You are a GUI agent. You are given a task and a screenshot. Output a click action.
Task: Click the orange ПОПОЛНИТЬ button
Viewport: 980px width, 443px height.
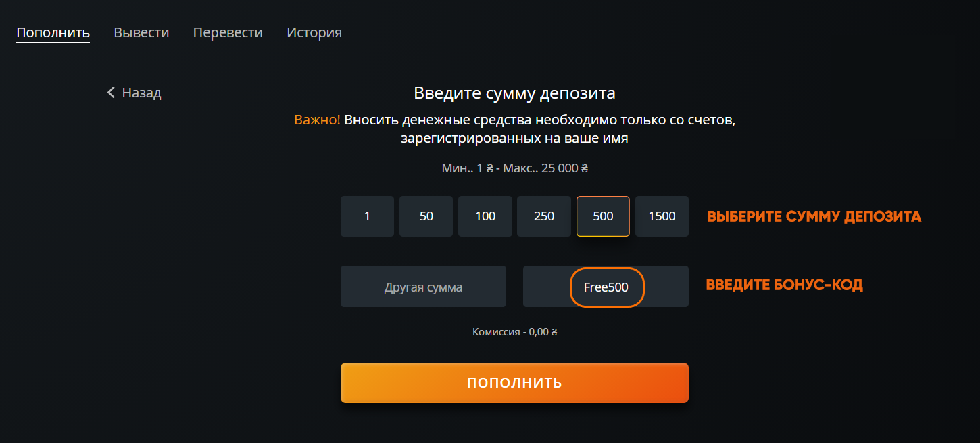514,383
